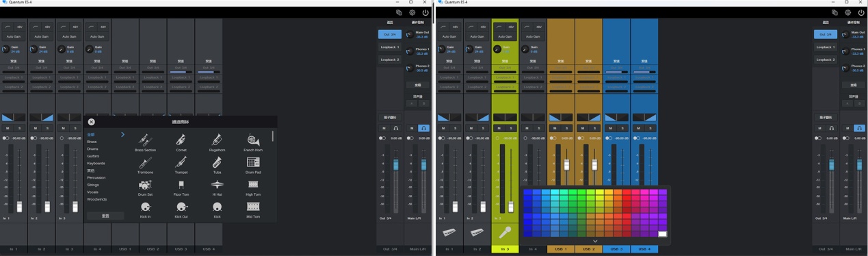This screenshot has height=256, width=868.
Task: Toggle Main L/R headphone monitor in left window
Action: click(x=423, y=128)
